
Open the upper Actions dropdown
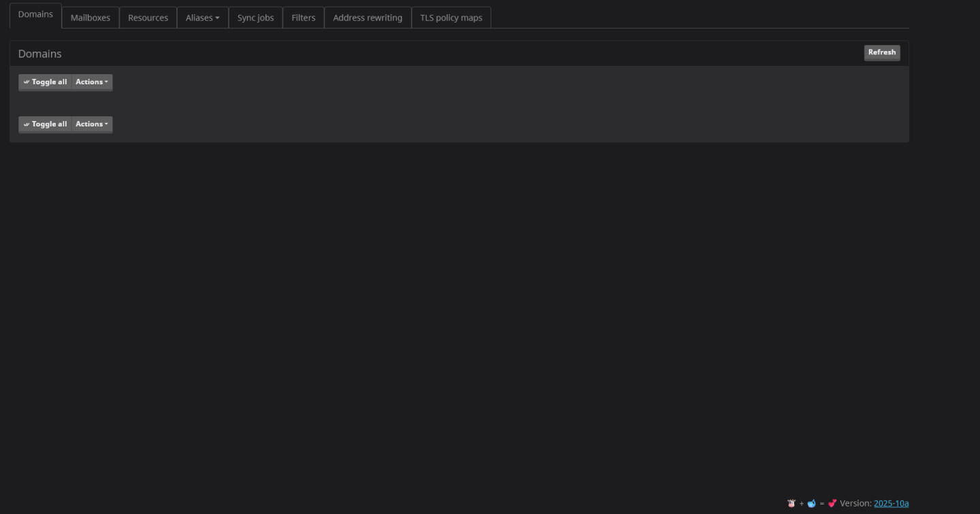tap(92, 82)
